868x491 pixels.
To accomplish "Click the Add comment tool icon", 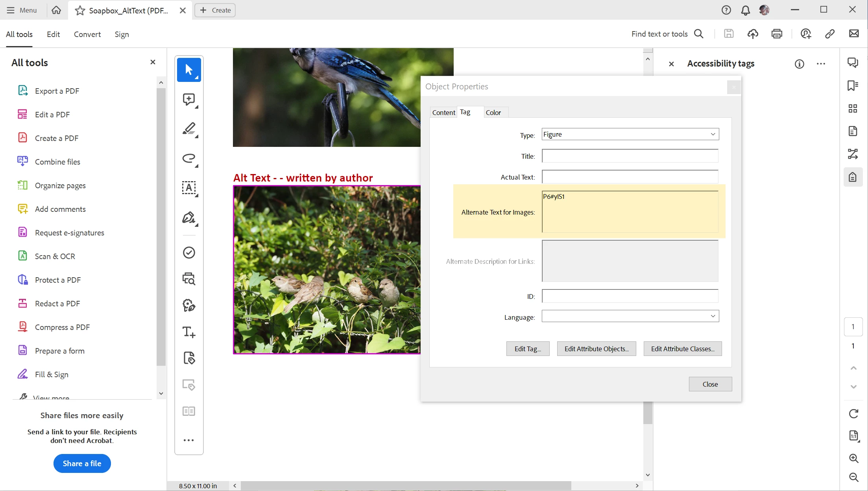I will 189,99.
